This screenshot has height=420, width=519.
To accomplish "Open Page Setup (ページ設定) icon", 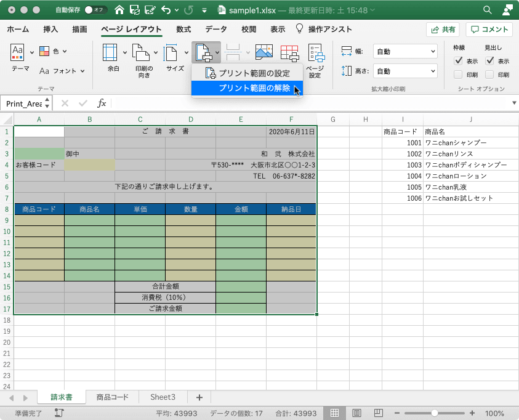I will 316,53.
